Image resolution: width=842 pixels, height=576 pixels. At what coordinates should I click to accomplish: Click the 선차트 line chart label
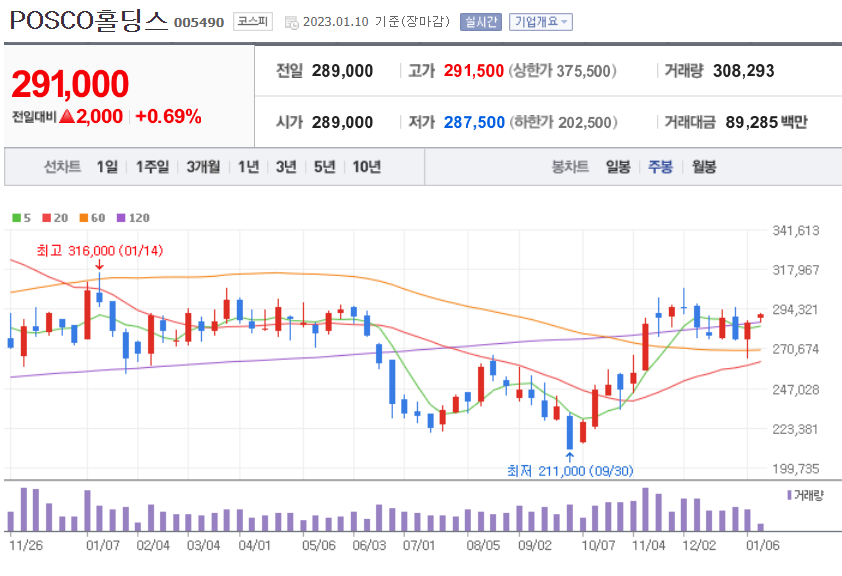tap(62, 167)
